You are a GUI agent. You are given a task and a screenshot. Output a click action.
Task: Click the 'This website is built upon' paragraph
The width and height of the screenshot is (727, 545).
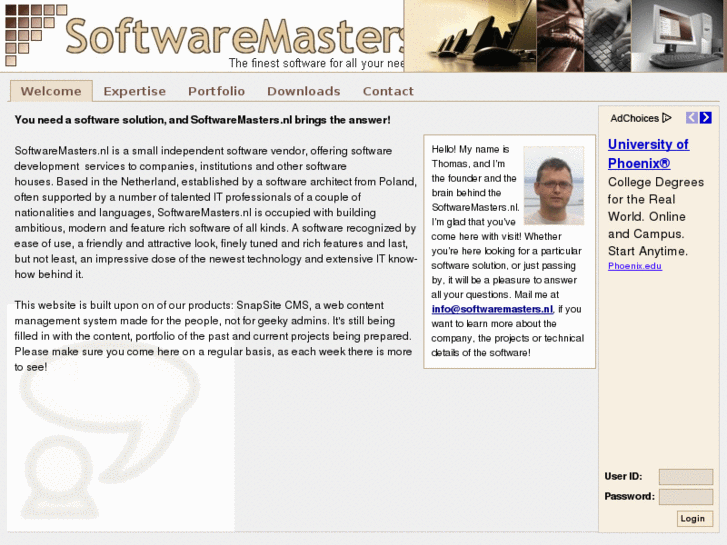(213, 336)
